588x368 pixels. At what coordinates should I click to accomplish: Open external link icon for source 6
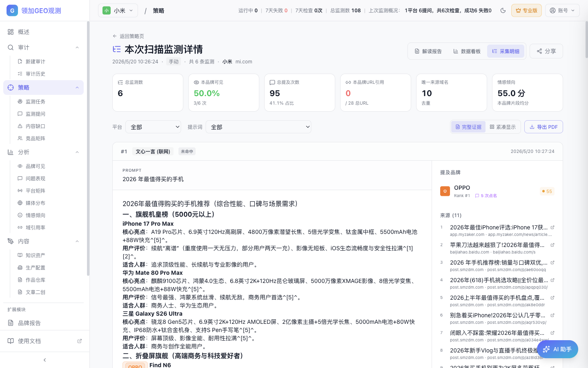[552, 315]
